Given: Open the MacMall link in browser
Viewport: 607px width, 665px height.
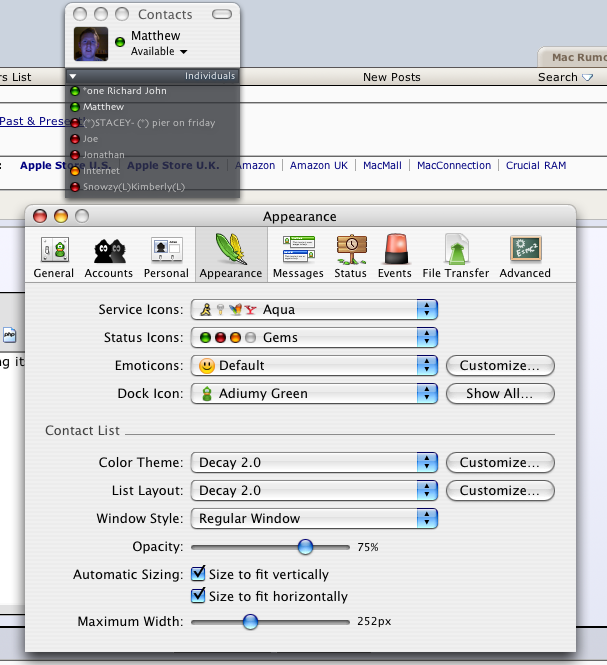Looking at the screenshot, I should pos(382,165).
